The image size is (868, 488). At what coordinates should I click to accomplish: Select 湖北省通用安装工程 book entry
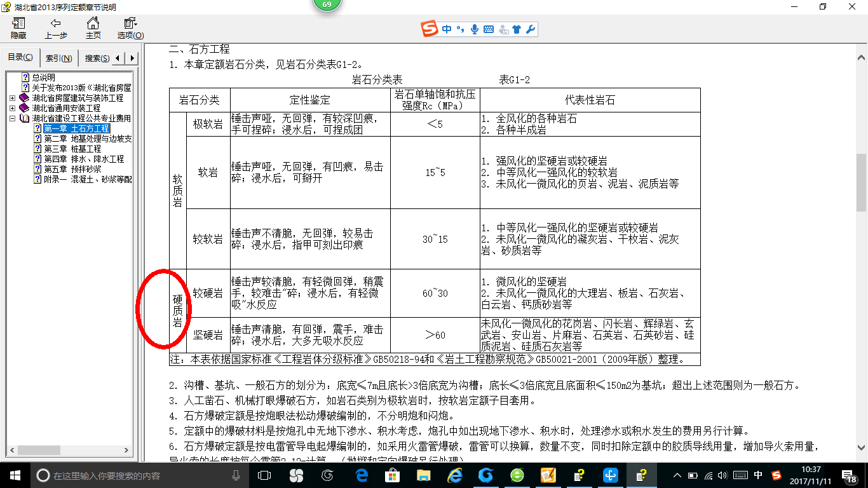click(x=66, y=108)
